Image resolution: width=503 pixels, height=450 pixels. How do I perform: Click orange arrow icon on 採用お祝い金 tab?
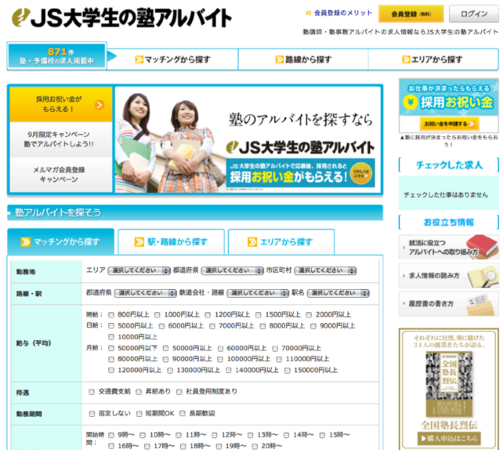pos(99,105)
